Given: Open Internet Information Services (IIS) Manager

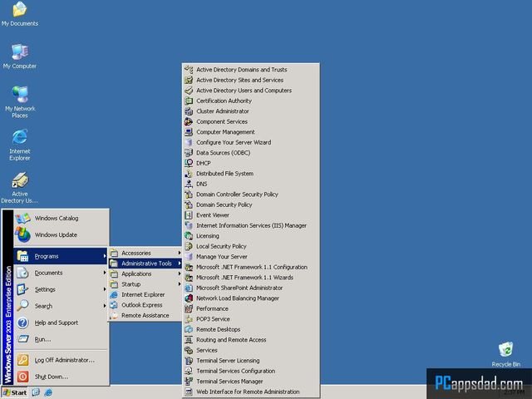Looking at the screenshot, I should point(251,225).
